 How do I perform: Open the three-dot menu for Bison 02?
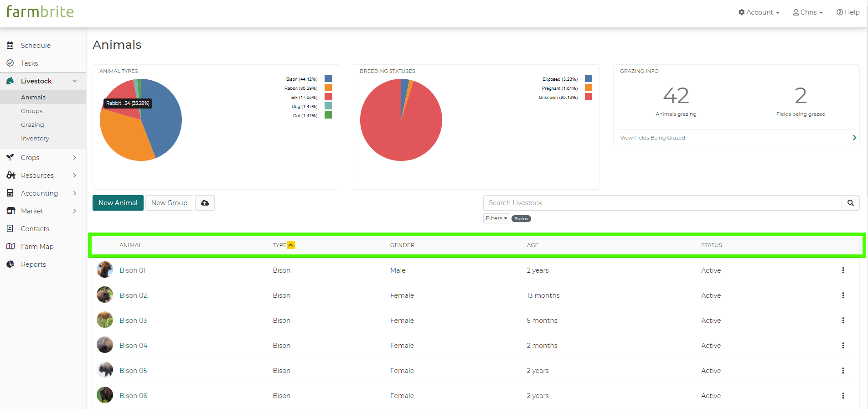(x=843, y=295)
